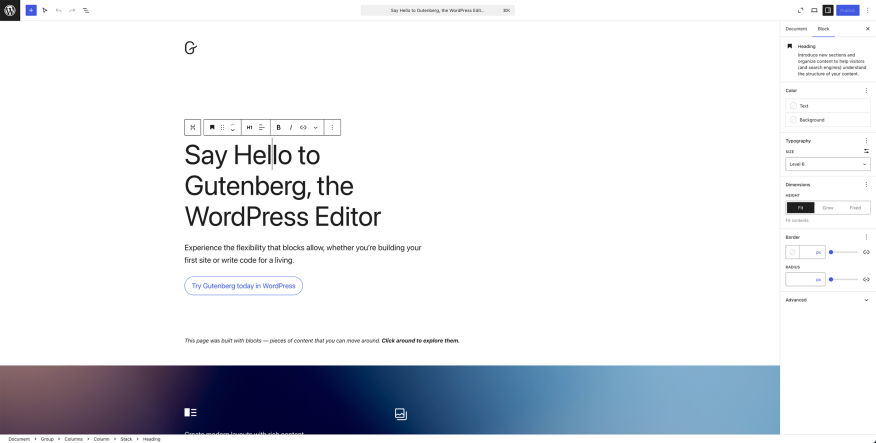
Task: Expand the More rich text controls chevron
Action: point(316,127)
